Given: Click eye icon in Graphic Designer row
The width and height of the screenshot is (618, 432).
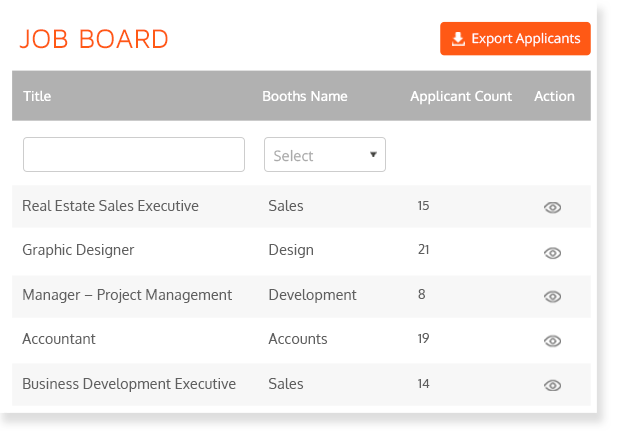Looking at the screenshot, I should coord(552,252).
